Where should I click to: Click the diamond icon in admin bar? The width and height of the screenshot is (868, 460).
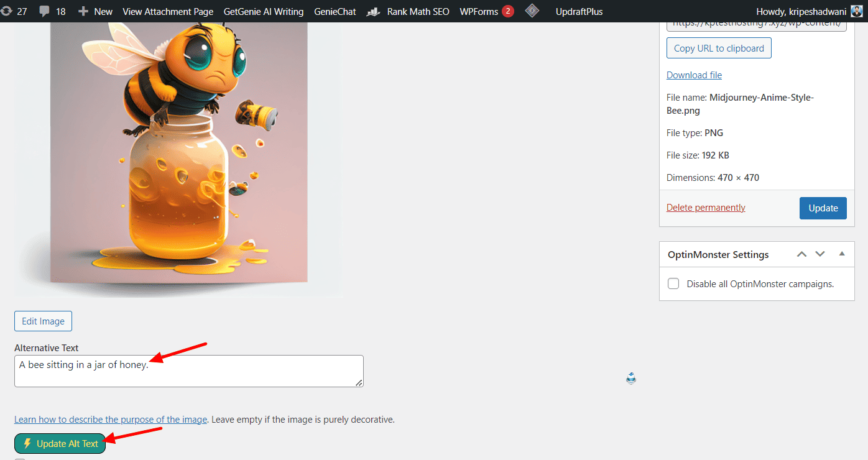pos(532,11)
